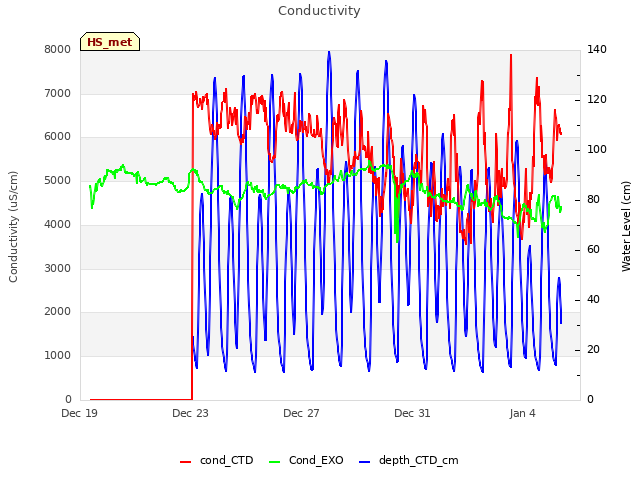Click the Dec 27 x-axis label
Viewport: 640px width, 480px height.
[x=301, y=413]
